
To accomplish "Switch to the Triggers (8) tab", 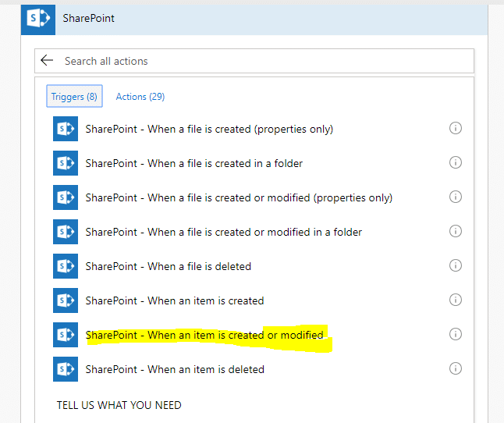I will coord(74,96).
